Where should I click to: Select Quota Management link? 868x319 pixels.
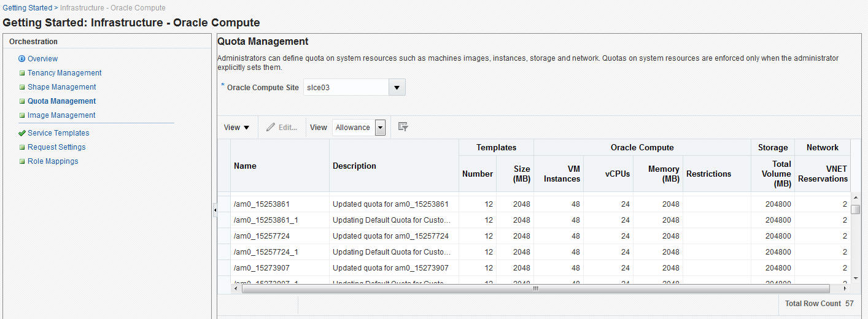[62, 101]
